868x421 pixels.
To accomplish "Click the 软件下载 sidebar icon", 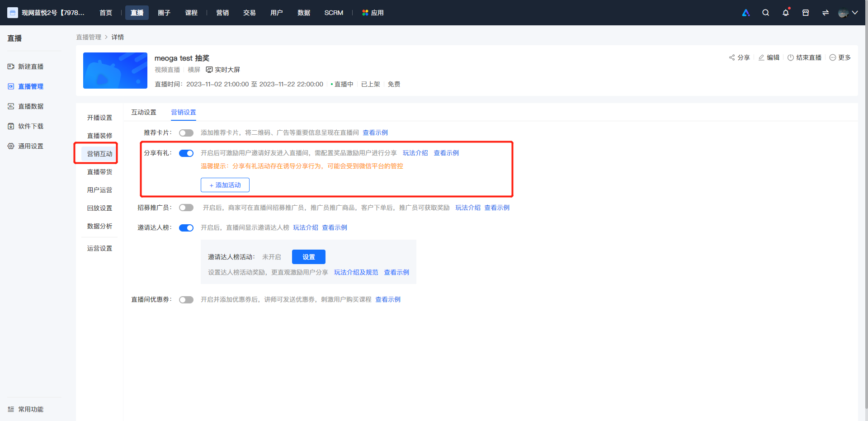I will tap(11, 126).
